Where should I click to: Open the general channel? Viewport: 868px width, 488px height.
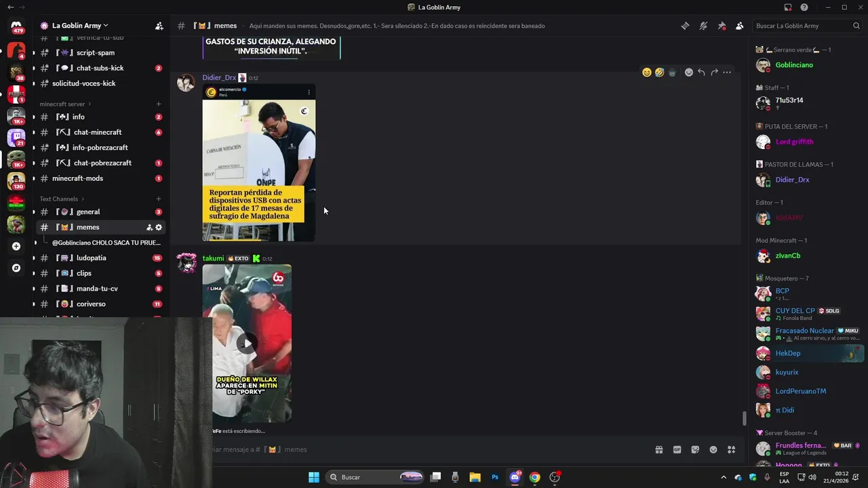point(101,212)
